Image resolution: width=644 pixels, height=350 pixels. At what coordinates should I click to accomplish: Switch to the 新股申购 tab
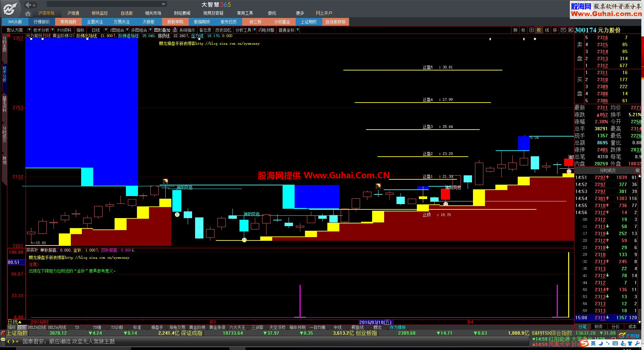coord(175,22)
